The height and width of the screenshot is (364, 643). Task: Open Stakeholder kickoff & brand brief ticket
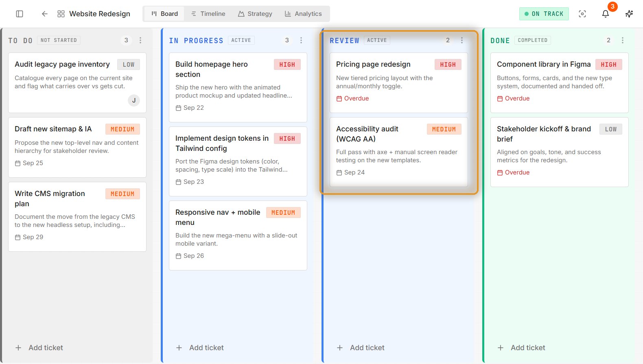pyautogui.click(x=560, y=152)
